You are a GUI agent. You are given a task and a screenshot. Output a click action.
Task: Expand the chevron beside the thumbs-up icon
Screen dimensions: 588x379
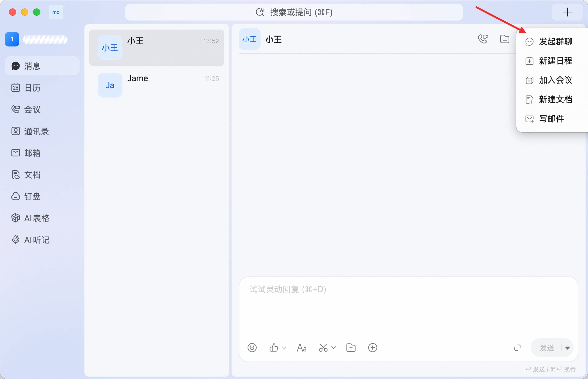tap(284, 348)
